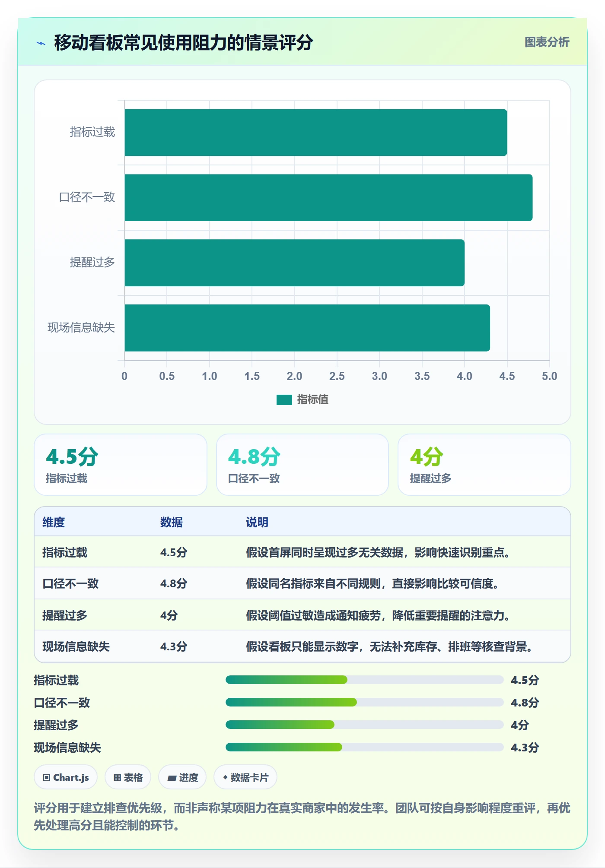Click the square icon in the Chart.js chip
This screenshot has height=868, width=605.
47,778
